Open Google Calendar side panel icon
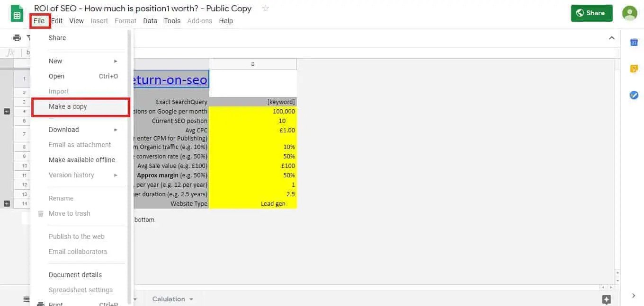Screen dimensions: 644x306 click(634, 43)
